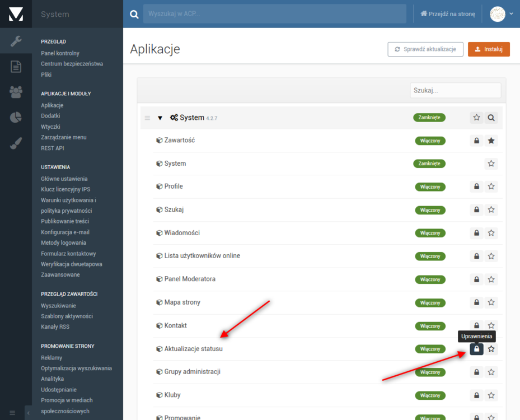The image size is (520, 420).
Task: Collapse the sidebar with the bottom chevron
Action: point(29,413)
